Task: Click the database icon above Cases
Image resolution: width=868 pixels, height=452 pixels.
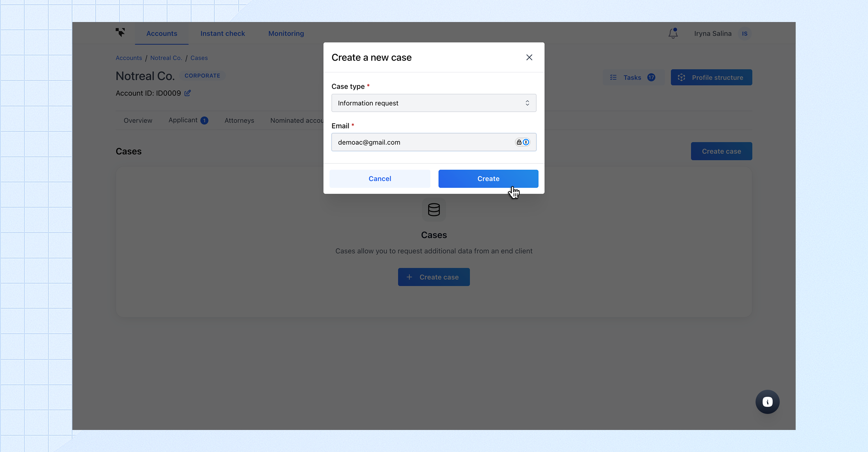Action: [434, 210]
